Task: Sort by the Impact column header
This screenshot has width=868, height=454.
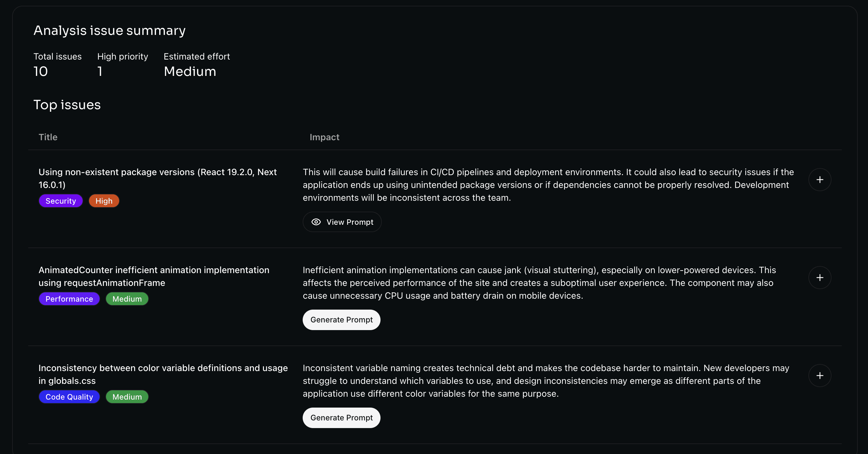Action: pyautogui.click(x=324, y=137)
